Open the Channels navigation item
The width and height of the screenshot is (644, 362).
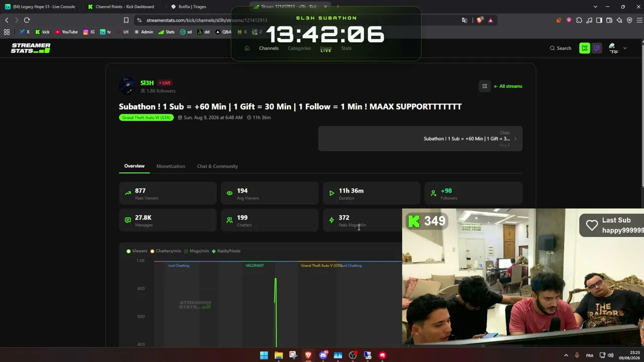coord(269,48)
